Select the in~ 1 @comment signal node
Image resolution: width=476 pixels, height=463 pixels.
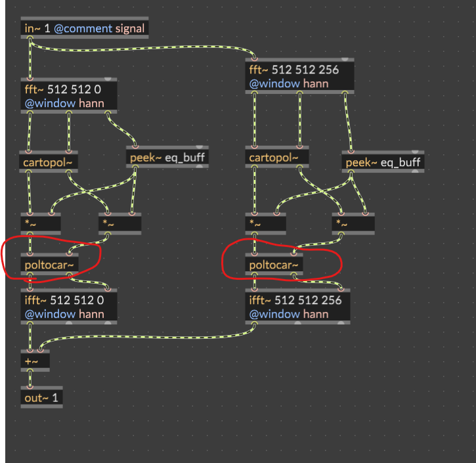click(x=83, y=28)
